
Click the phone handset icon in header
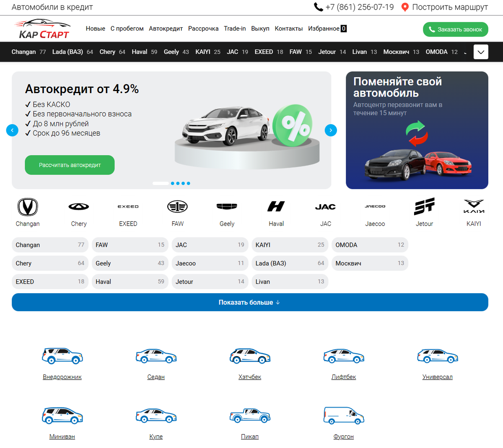tap(319, 7)
